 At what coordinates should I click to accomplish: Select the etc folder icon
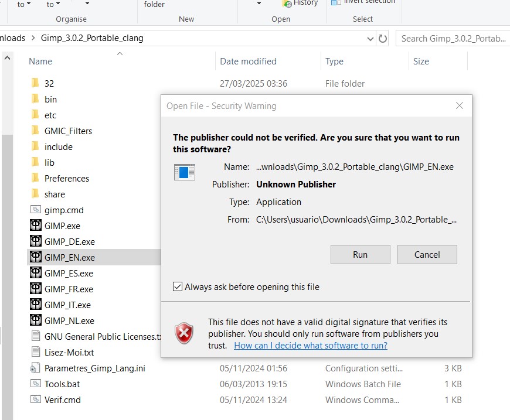click(x=35, y=115)
